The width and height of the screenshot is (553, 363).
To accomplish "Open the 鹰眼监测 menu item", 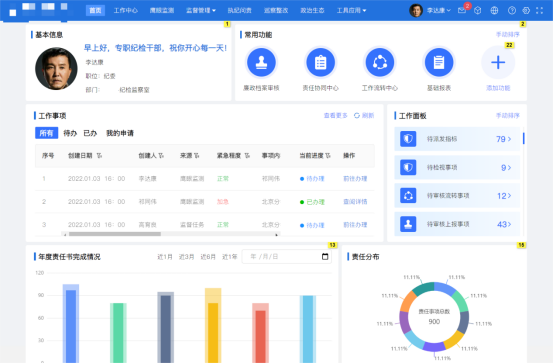I will [x=162, y=11].
